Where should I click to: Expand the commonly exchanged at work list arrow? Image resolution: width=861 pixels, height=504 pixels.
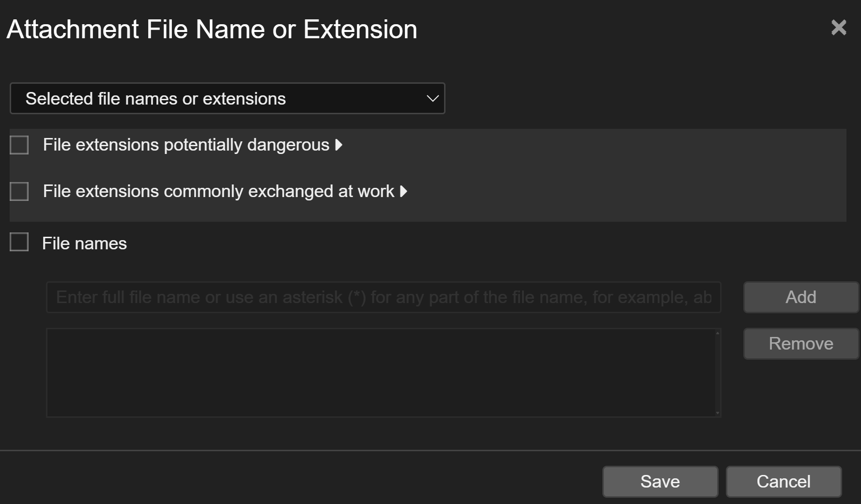[403, 191]
